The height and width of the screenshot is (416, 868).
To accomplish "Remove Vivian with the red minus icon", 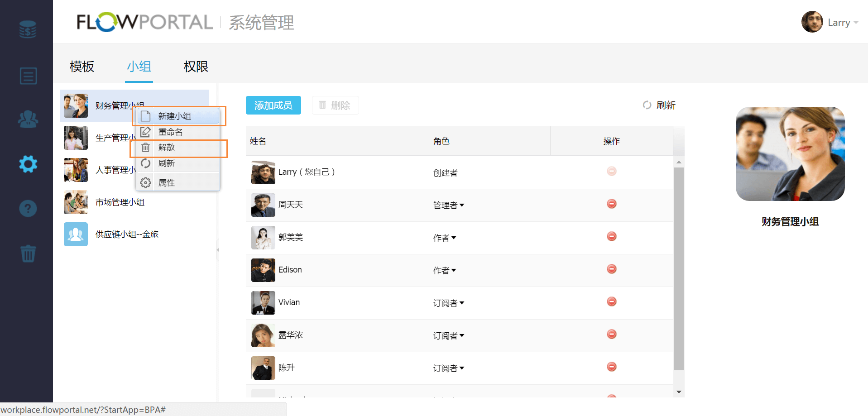I will pyautogui.click(x=611, y=302).
